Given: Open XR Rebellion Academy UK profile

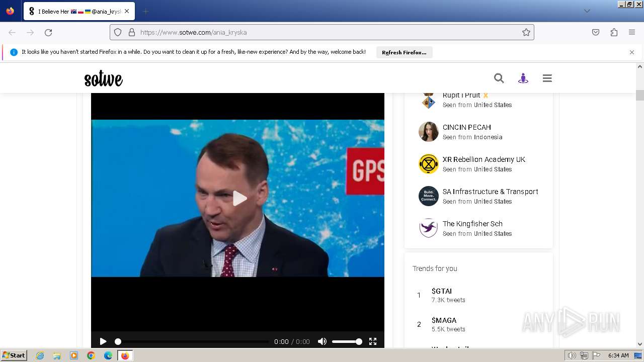Looking at the screenshot, I should click(484, 159).
